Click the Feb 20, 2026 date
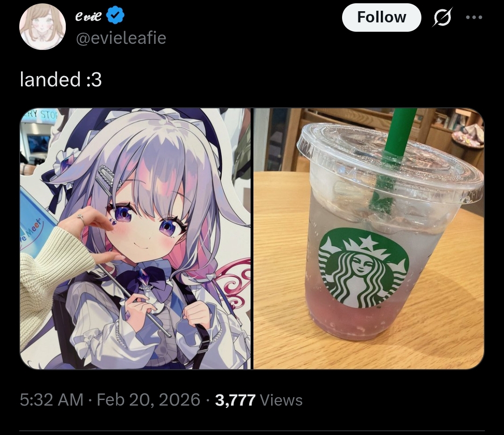The height and width of the screenshot is (435, 504). click(148, 400)
